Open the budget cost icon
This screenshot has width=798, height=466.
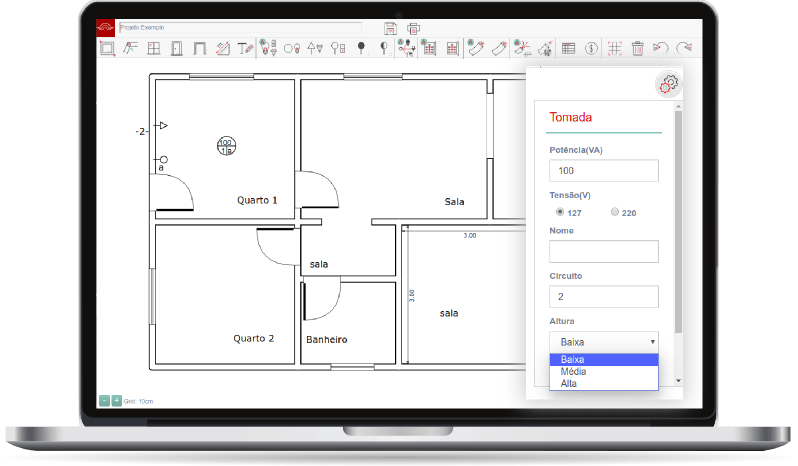coord(591,48)
